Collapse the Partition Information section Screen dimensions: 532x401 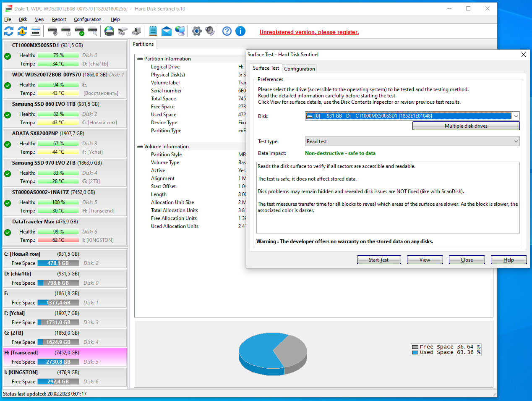(x=140, y=59)
